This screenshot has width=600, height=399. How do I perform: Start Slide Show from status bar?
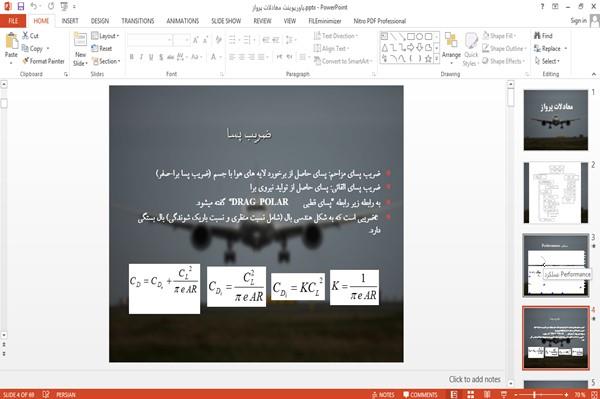[x=504, y=394]
